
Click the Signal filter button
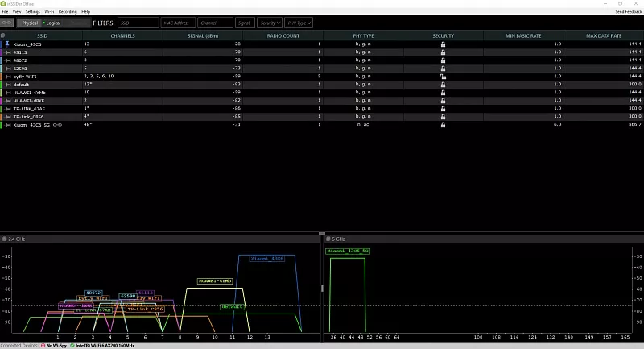point(245,23)
